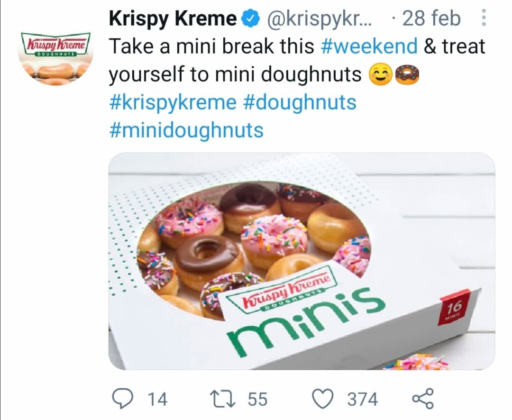This screenshot has height=420, width=512.
Task: Select the #doughnuts hashtag
Action: [x=299, y=102]
